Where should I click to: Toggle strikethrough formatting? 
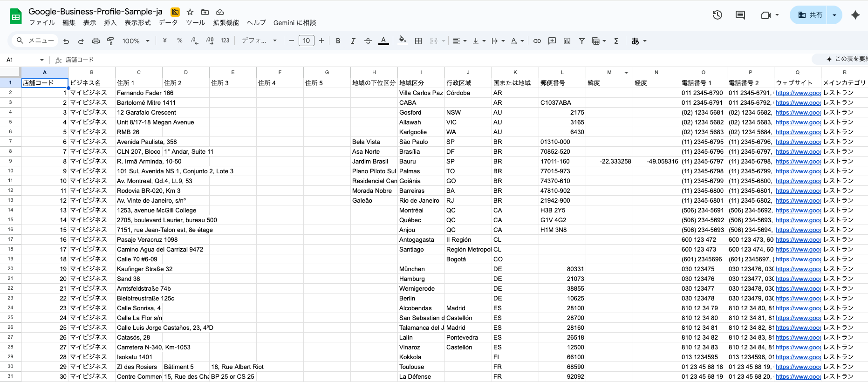pos(368,41)
